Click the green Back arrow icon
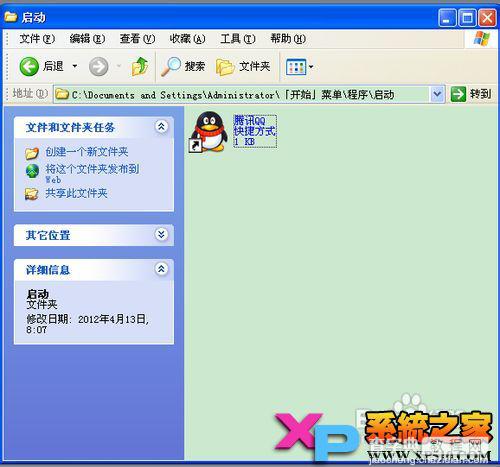Image resolution: width=500 pixels, height=467 pixels. pos(29,66)
